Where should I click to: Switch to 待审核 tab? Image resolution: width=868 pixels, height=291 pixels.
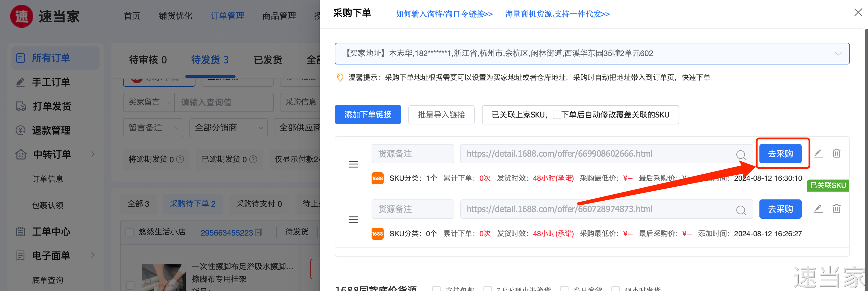click(x=147, y=60)
